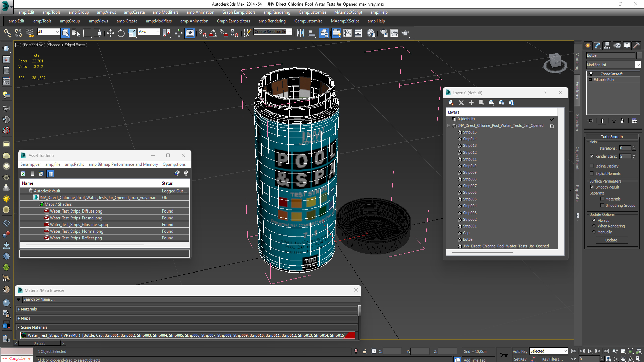The width and height of the screenshot is (644, 362).
Task: Select When Rendering update option
Action: click(x=594, y=226)
